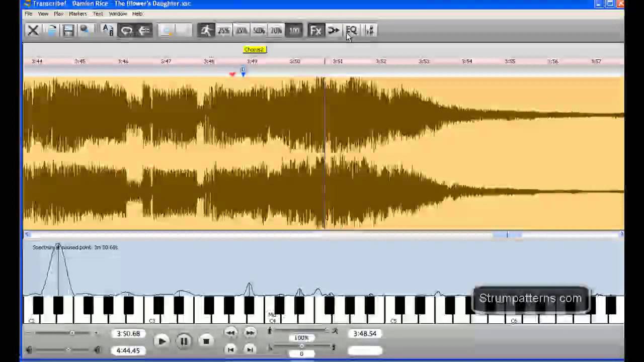Open the Fx audio effects window
Screen dimensions: 644x362
315,31
